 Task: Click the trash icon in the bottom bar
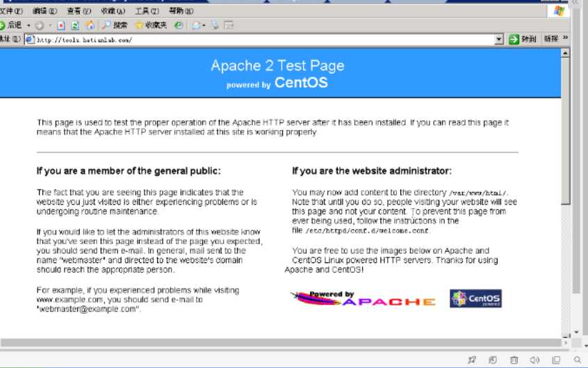(x=514, y=360)
